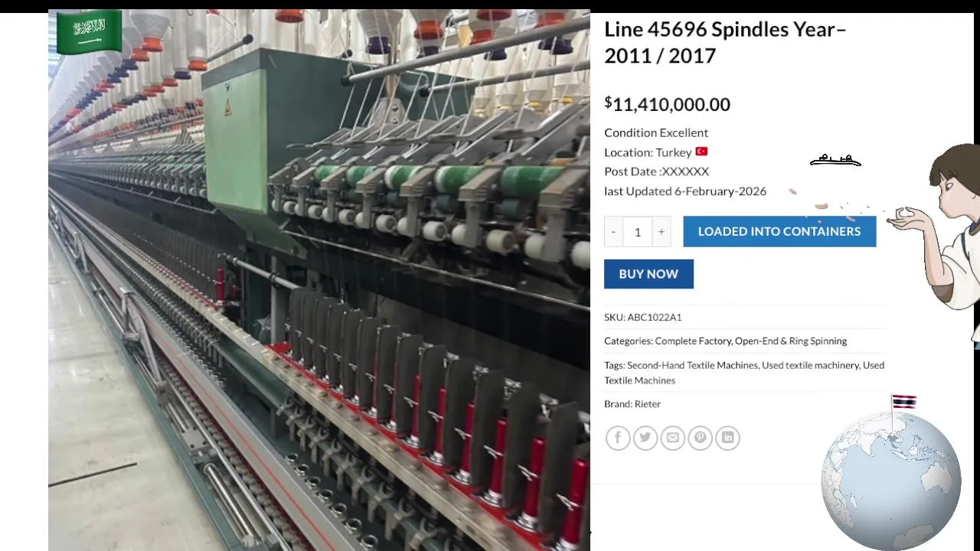Click the Saudi Arabia flag icon
The image size is (980, 551).
pyautogui.click(x=89, y=31)
